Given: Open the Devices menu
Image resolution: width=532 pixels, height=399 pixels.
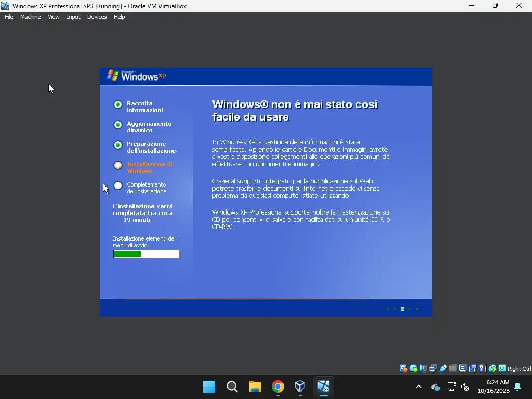Looking at the screenshot, I should (x=97, y=17).
